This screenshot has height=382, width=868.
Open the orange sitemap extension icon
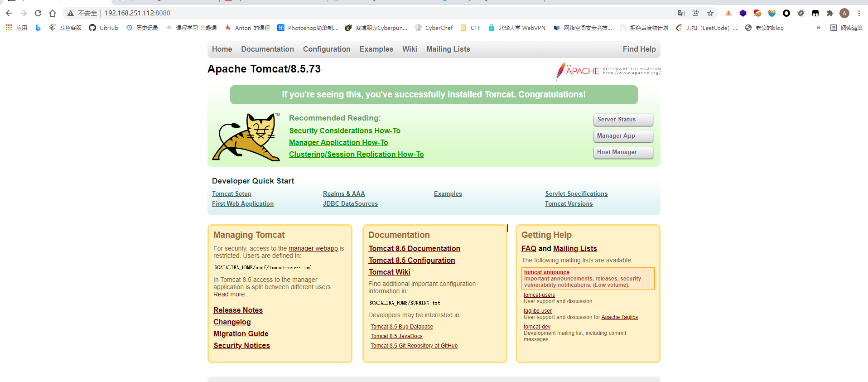click(728, 13)
